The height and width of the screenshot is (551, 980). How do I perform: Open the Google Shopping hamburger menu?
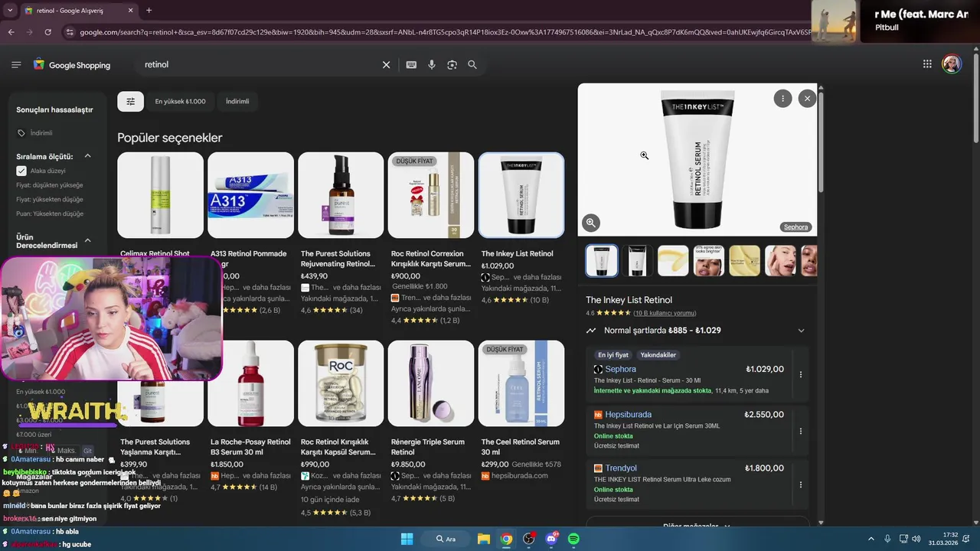16,65
